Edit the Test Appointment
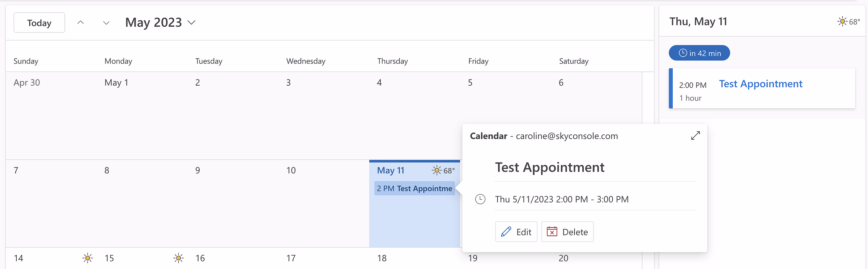The width and height of the screenshot is (868, 269). click(x=516, y=232)
